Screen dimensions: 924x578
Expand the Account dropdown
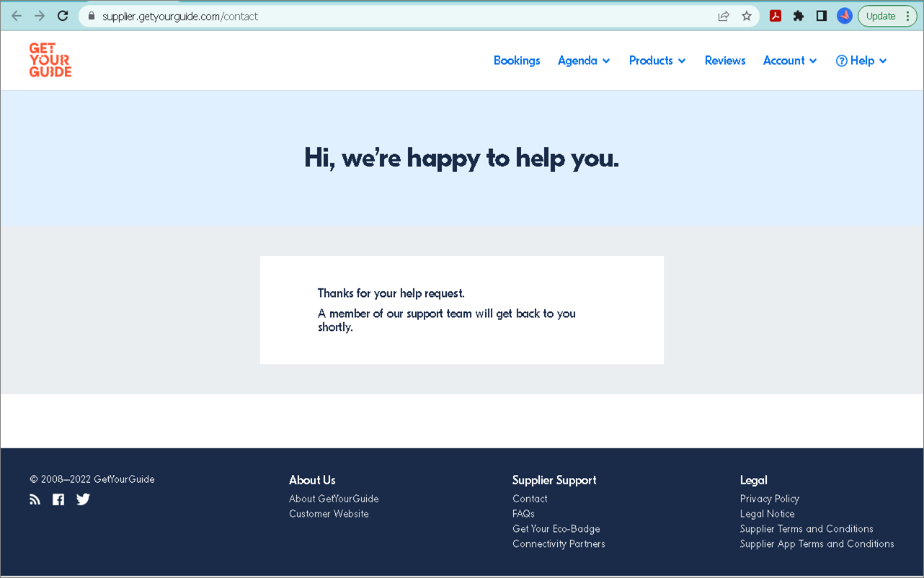pos(789,61)
